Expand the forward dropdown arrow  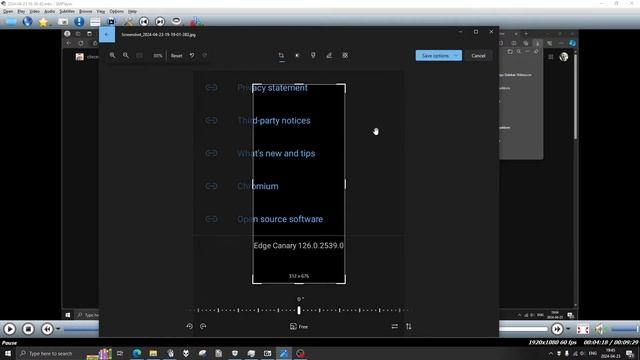coord(568,329)
